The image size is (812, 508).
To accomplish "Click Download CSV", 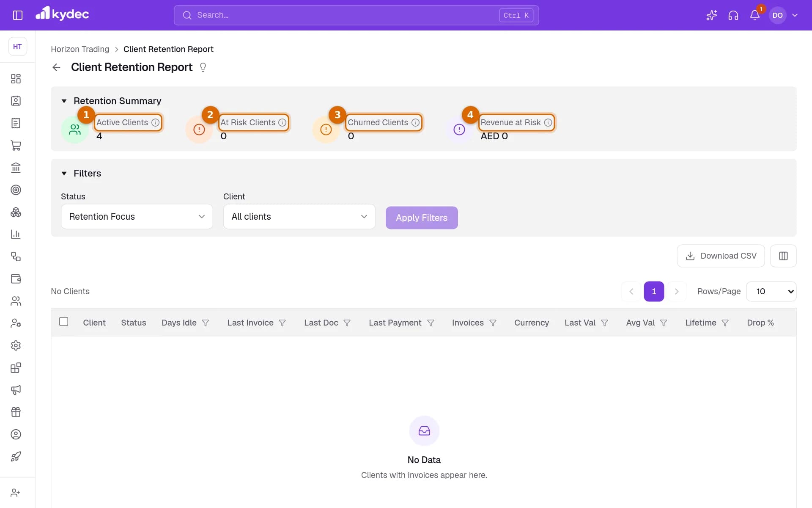I will click(x=721, y=256).
